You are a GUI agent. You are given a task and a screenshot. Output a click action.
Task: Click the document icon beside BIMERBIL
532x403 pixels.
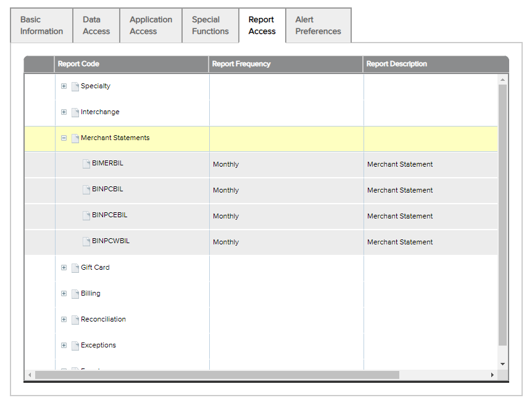[86, 164]
